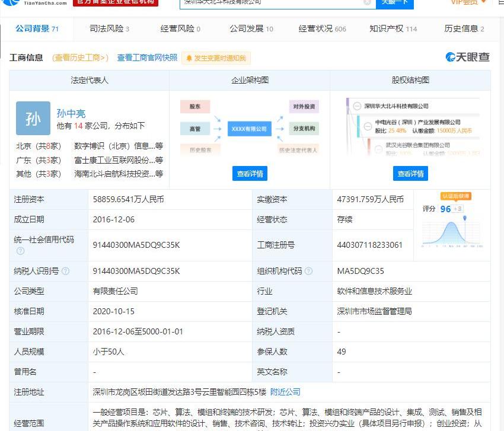Viewport: 504px width, 431px height.
Task: Click the 分支机构 box in diagram
Action: (x=304, y=129)
